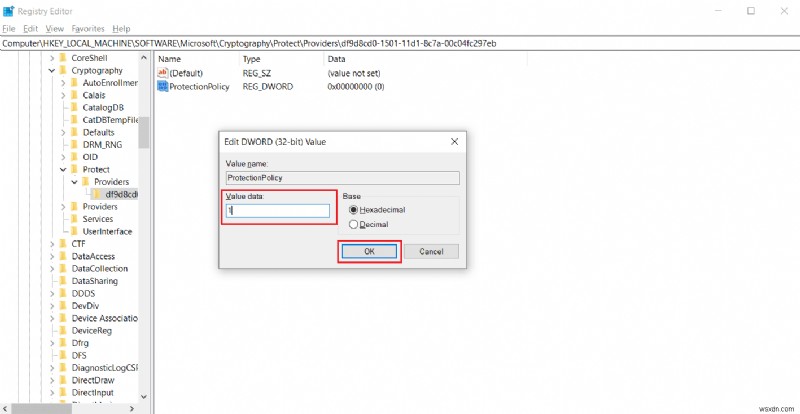Screen dimensions: 800x414
Task: Click the Name column header
Action: tap(197, 59)
